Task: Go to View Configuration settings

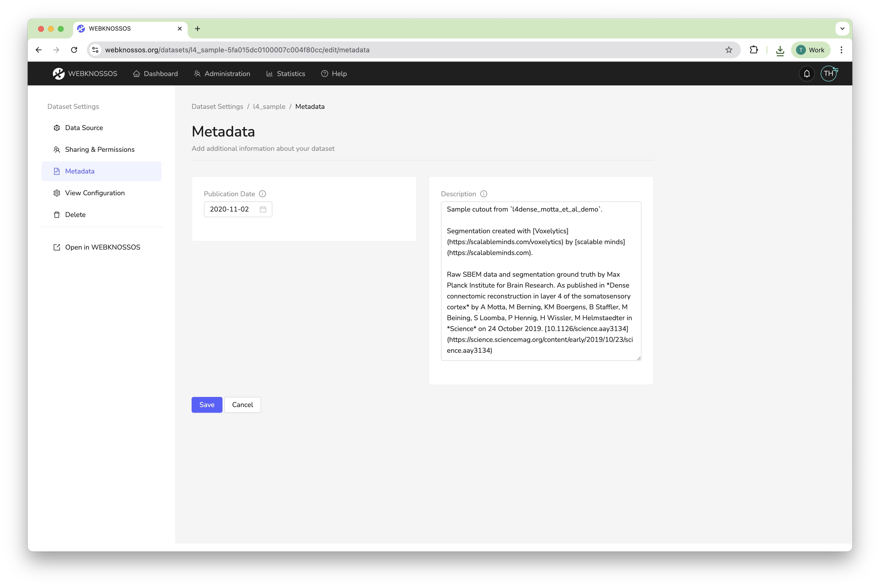Action: pos(95,193)
